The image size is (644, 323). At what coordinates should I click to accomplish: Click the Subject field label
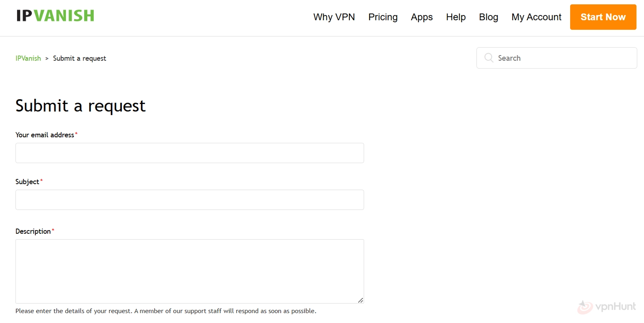click(x=27, y=182)
